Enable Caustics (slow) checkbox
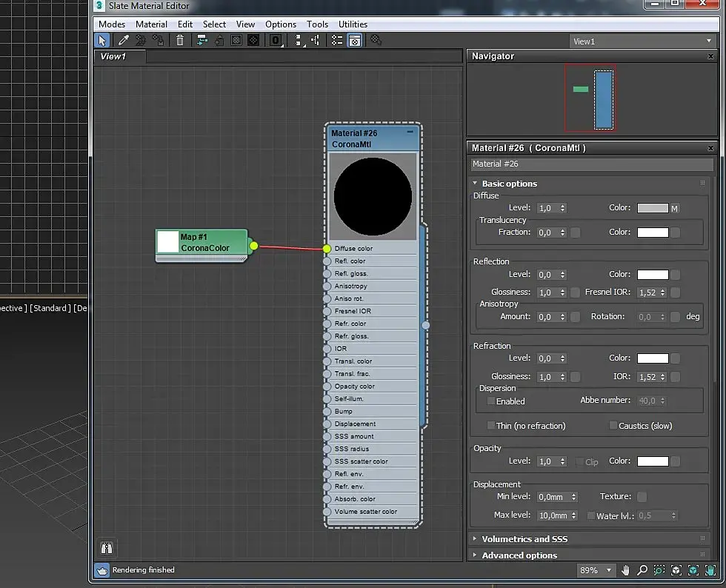Viewport: 726px width, 588px height. tap(613, 426)
